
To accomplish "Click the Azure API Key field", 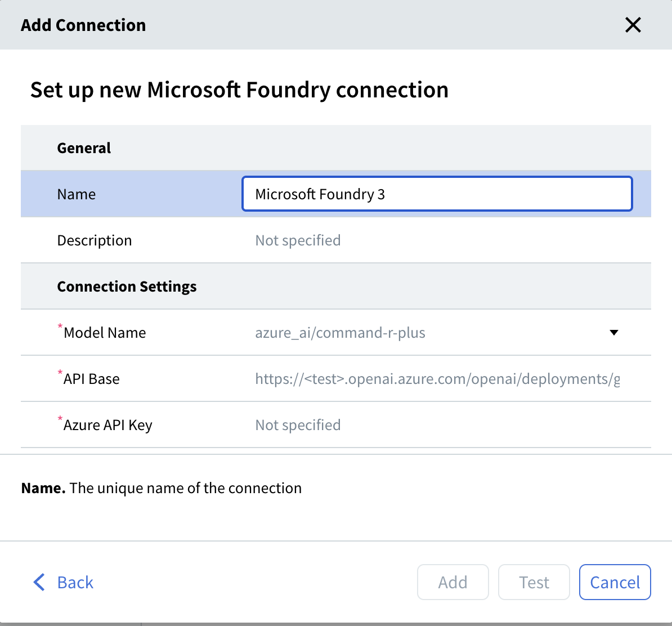I will (x=437, y=425).
